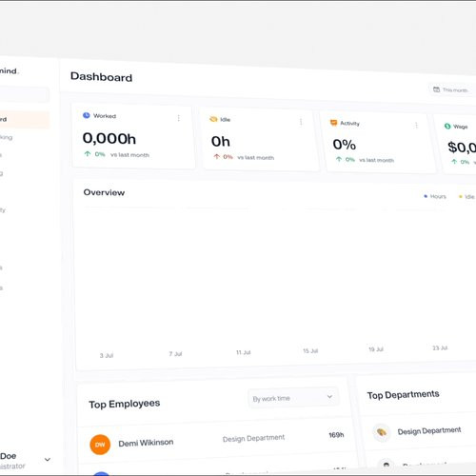The height and width of the screenshot is (476, 476).
Task: Click vs last month under Idle
Action: [256, 157]
